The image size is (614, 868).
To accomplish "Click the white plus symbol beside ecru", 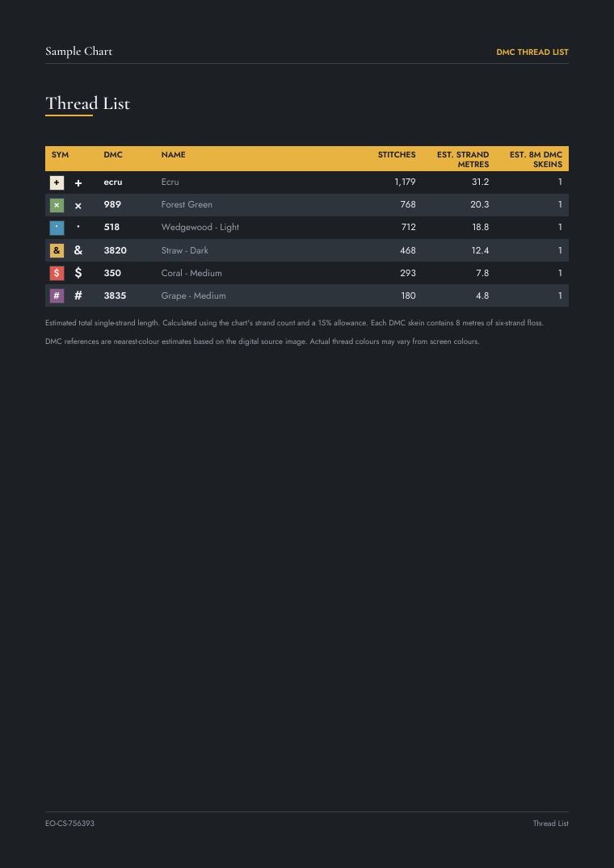I will [78, 183].
